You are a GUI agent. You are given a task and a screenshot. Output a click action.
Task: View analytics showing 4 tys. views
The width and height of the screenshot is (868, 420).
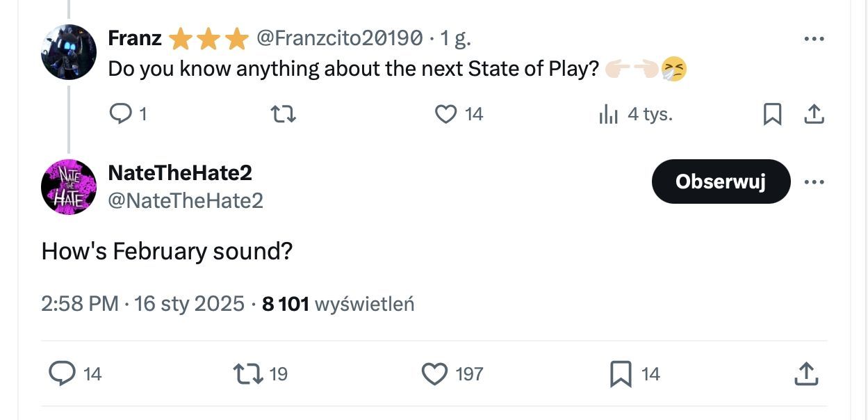coord(635,114)
